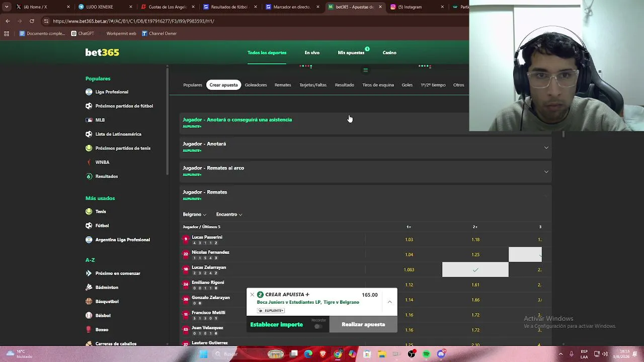
Task: Click the browser address bar URL
Action: point(133,21)
